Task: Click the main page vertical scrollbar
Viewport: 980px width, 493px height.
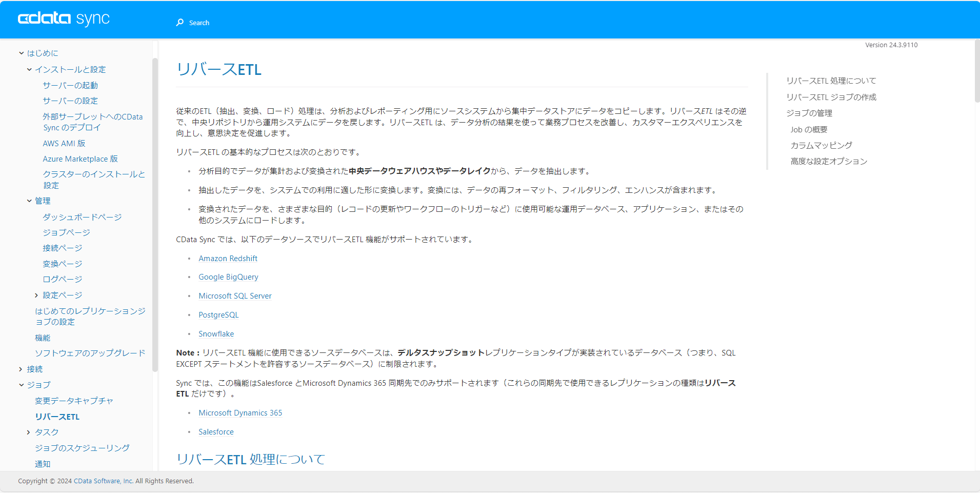Action: 977,71
